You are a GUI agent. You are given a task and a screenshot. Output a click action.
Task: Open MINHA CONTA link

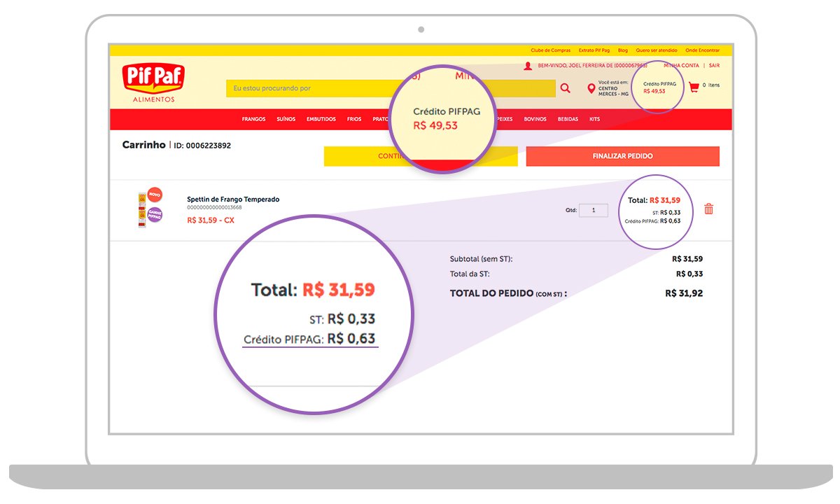(x=681, y=66)
